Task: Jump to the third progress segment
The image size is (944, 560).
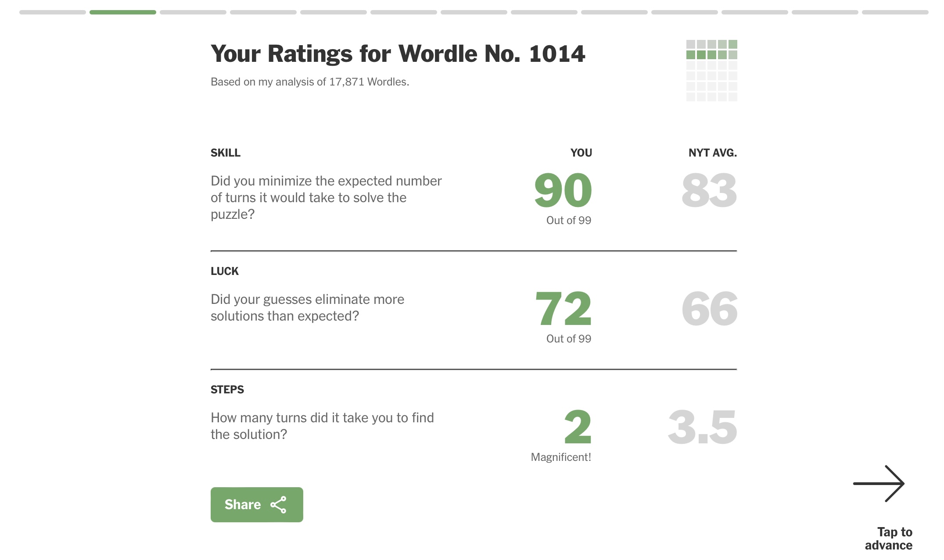Action: point(193,12)
